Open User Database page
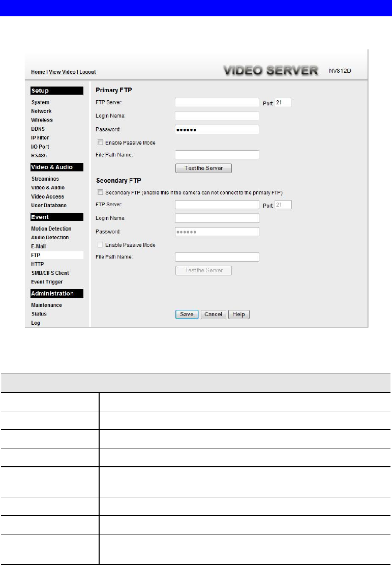The width and height of the screenshot is (392, 565). coord(49,206)
